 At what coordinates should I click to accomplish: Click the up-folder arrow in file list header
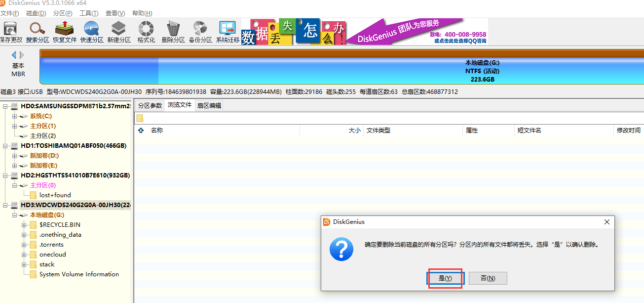point(141,130)
